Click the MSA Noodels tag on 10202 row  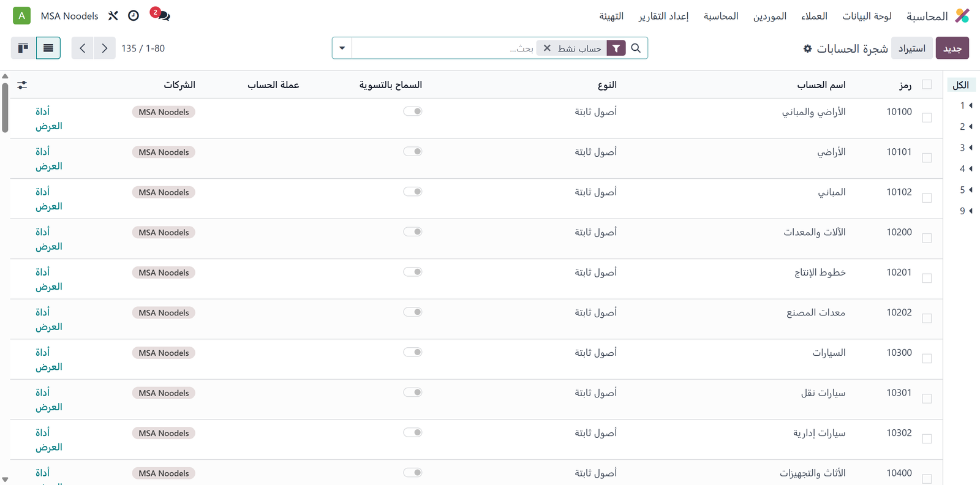click(164, 312)
